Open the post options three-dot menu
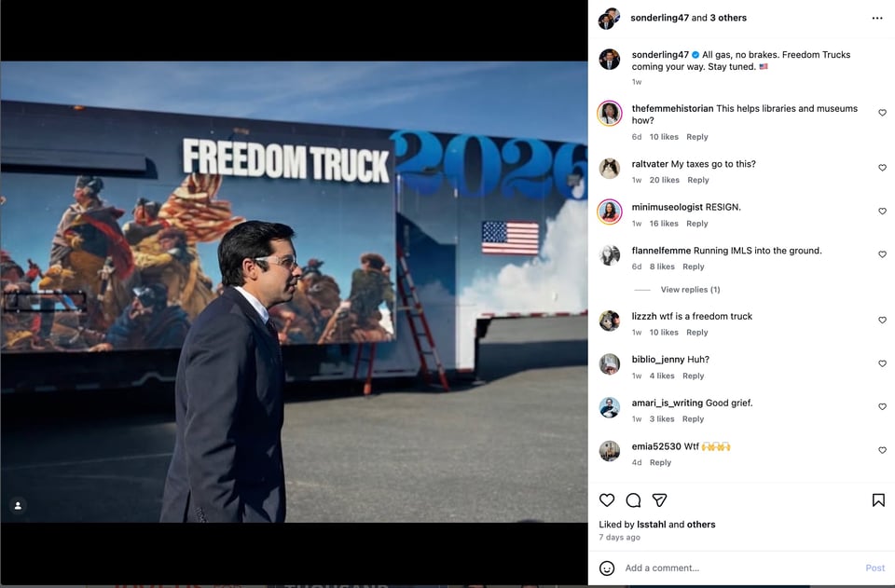895x588 pixels. pyautogui.click(x=877, y=17)
